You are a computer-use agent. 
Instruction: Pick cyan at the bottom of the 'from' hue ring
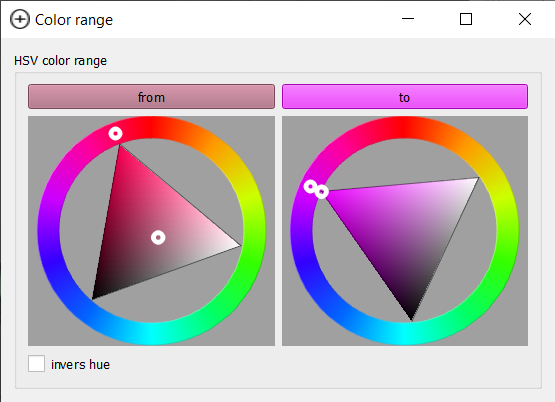coord(151,334)
